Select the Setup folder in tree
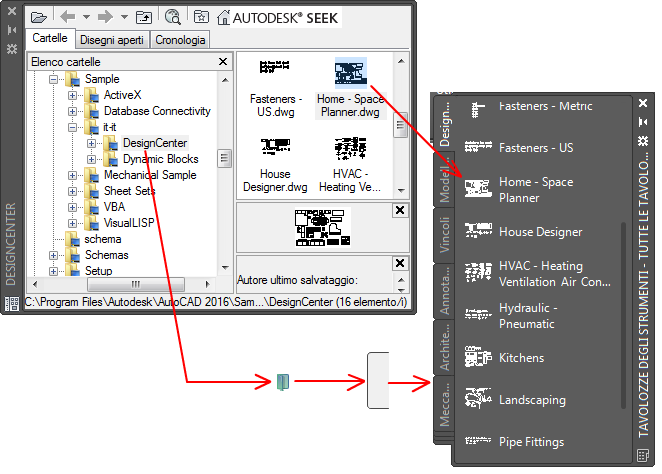 point(98,271)
